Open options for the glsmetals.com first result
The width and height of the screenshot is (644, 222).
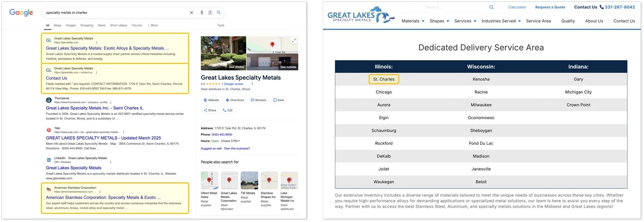(x=96, y=42)
